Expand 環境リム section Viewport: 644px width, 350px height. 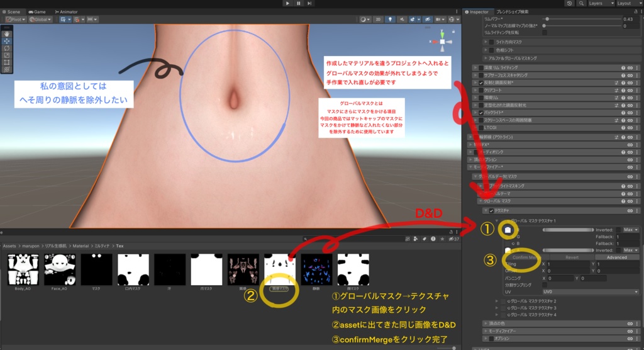click(475, 98)
